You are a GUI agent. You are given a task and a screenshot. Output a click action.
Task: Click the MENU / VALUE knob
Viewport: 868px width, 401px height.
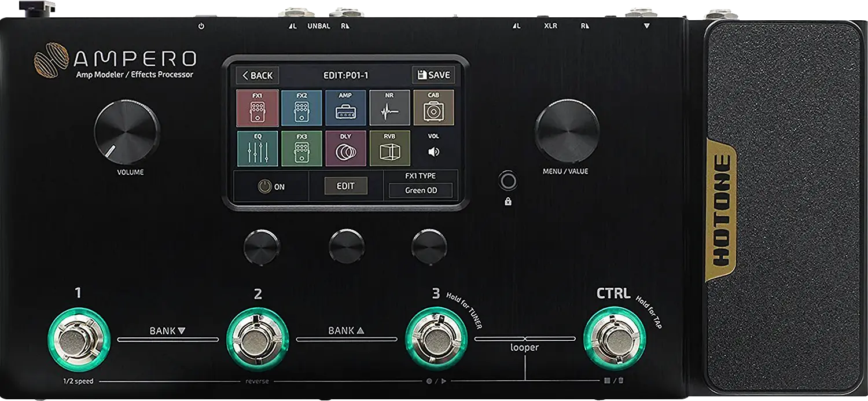567,130
